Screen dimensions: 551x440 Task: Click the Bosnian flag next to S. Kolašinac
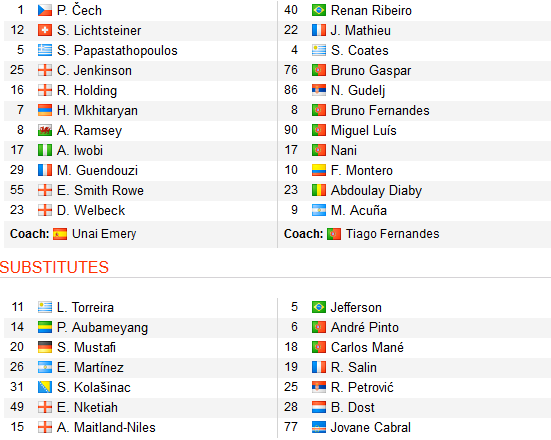point(45,388)
